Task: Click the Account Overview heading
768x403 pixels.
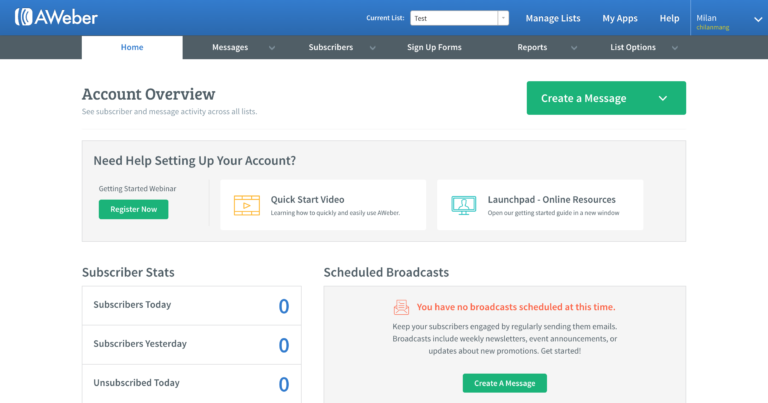Action: pyautogui.click(x=148, y=94)
